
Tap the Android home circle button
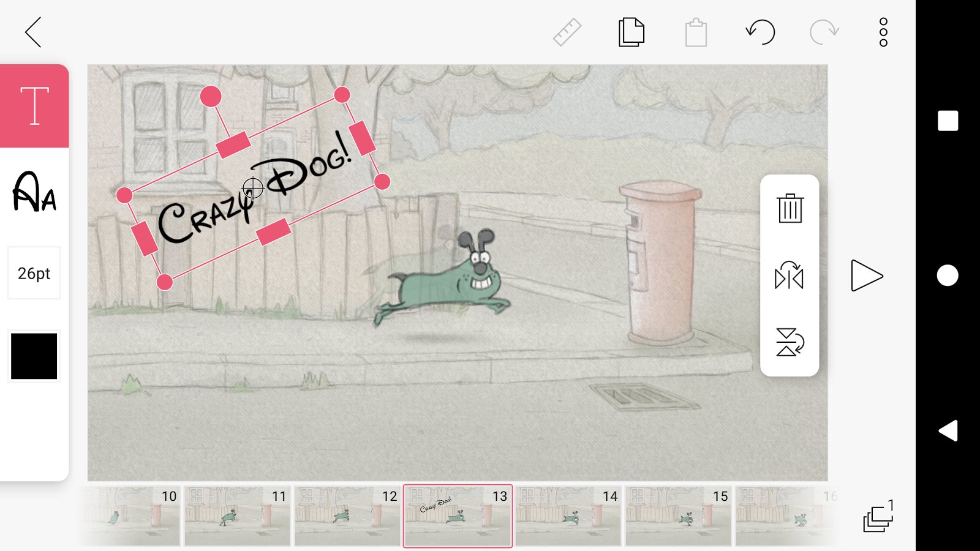(948, 275)
